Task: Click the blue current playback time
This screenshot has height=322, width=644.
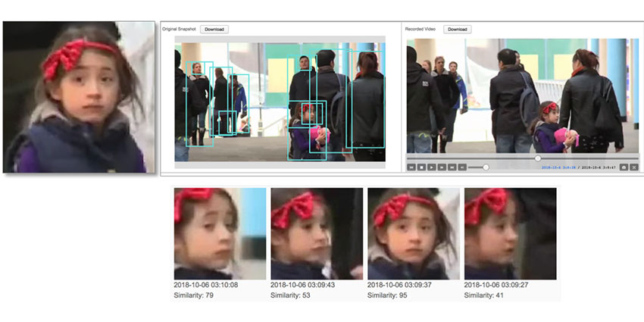Action: (558, 167)
